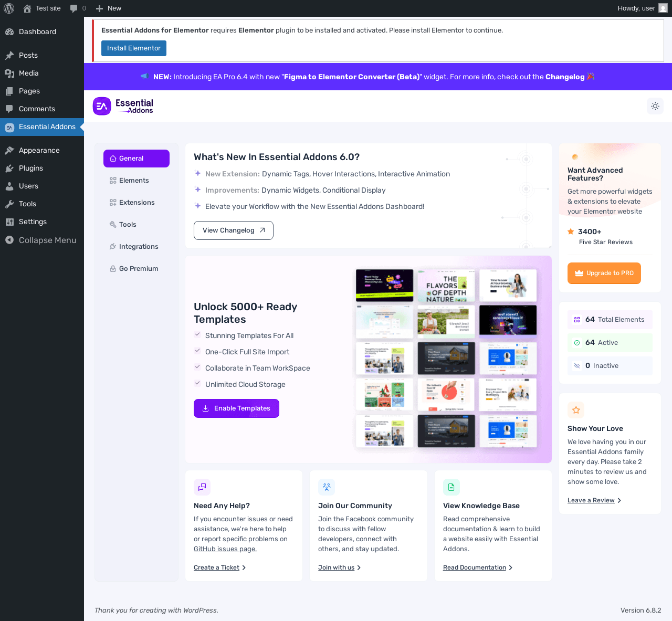Open the Go Premium tab

point(136,269)
